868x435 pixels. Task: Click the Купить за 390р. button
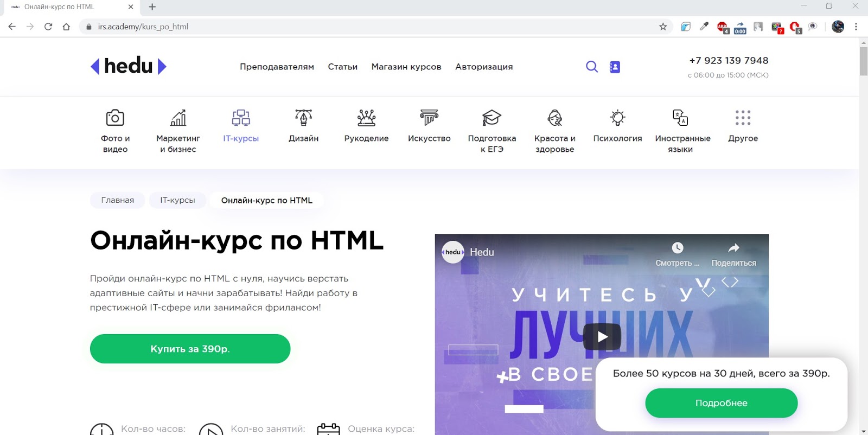pyautogui.click(x=190, y=349)
